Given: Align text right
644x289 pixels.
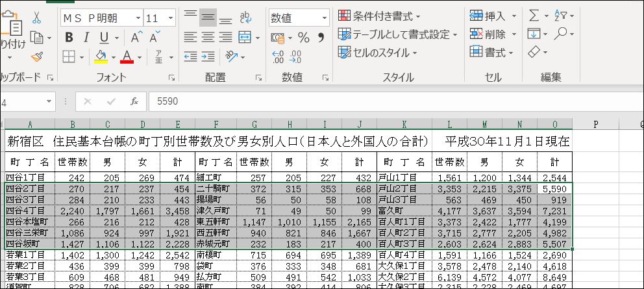Looking at the screenshot, I should click(225, 38).
